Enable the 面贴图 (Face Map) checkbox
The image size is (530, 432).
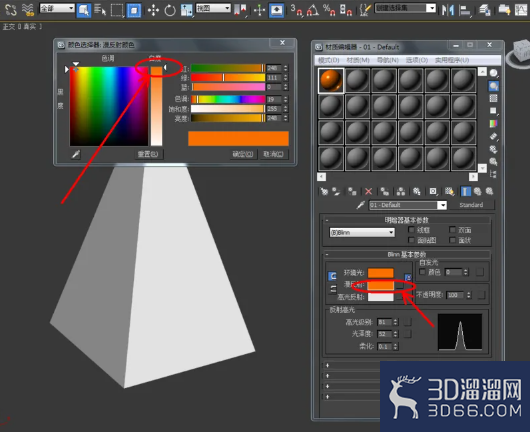pos(411,240)
